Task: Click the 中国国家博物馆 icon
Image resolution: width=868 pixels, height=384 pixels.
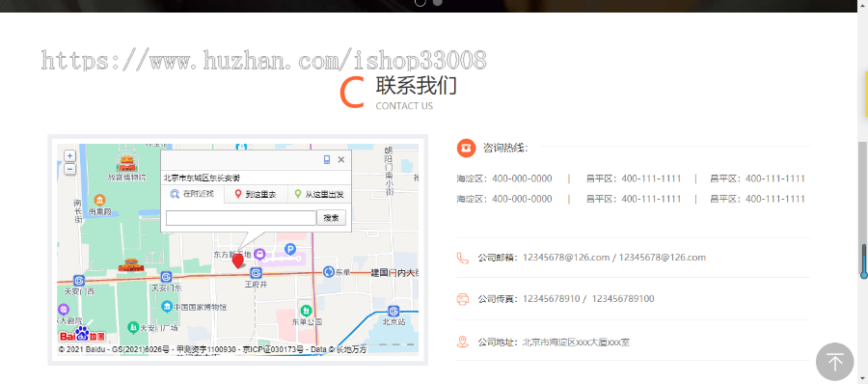Action: click(166, 307)
